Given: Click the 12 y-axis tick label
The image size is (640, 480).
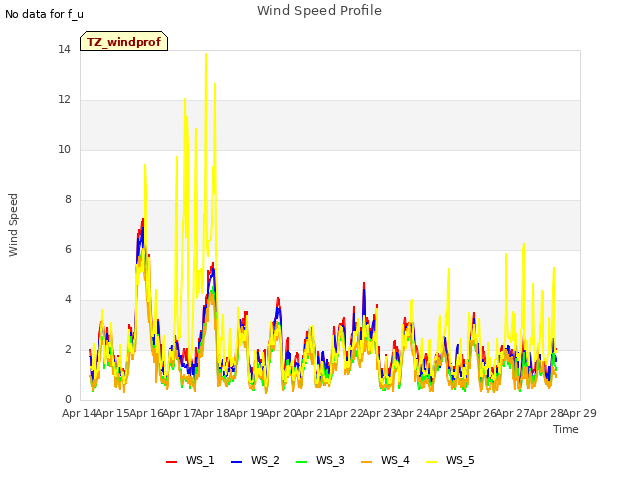Looking at the screenshot, I should 64,100.
